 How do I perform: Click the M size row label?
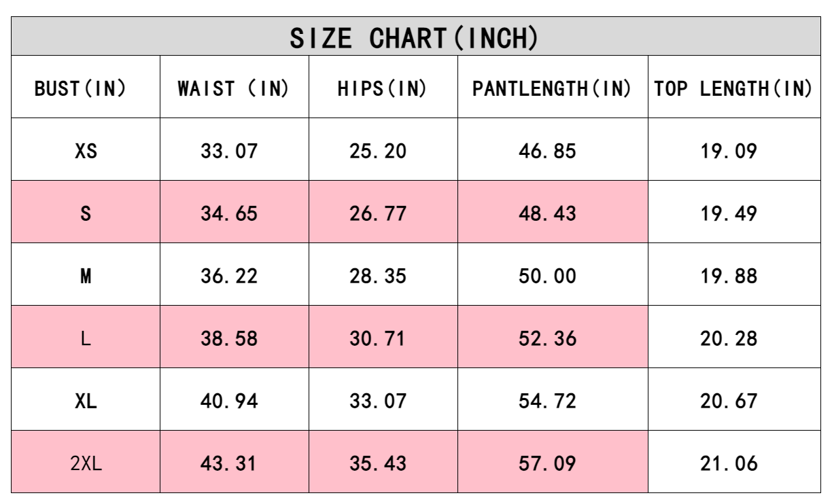(86, 276)
